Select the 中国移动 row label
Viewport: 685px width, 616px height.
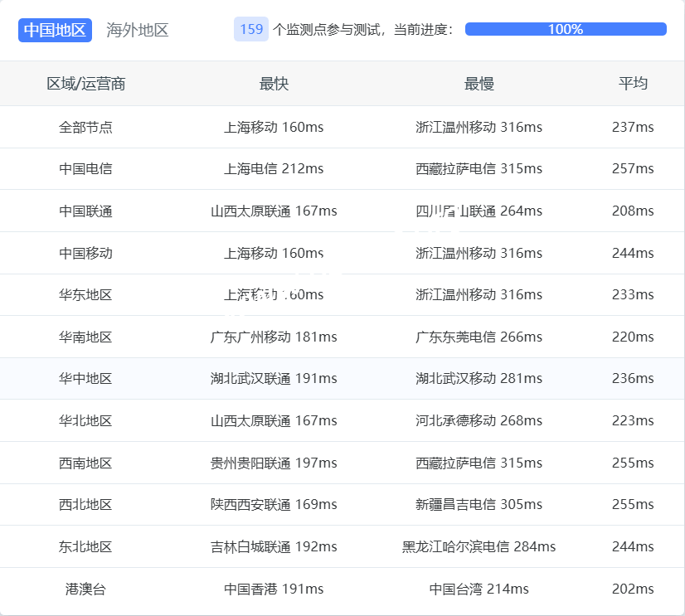(x=86, y=253)
